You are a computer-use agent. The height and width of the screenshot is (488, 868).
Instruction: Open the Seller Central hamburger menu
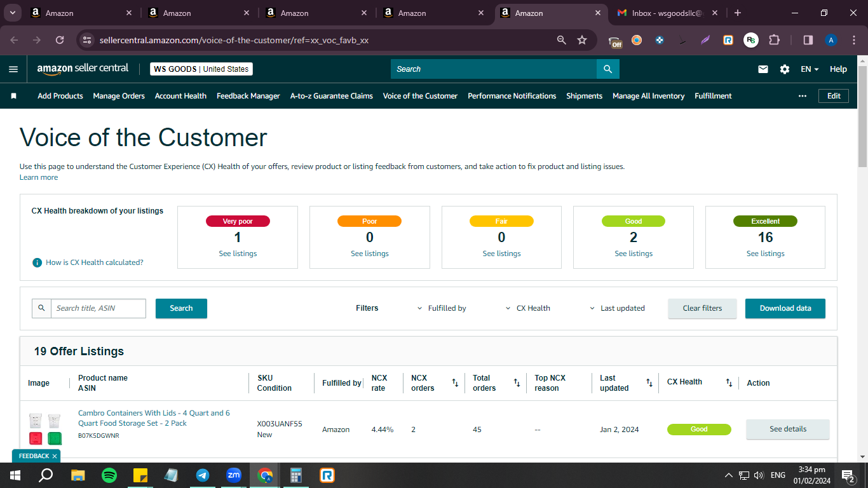click(x=13, y=69)
